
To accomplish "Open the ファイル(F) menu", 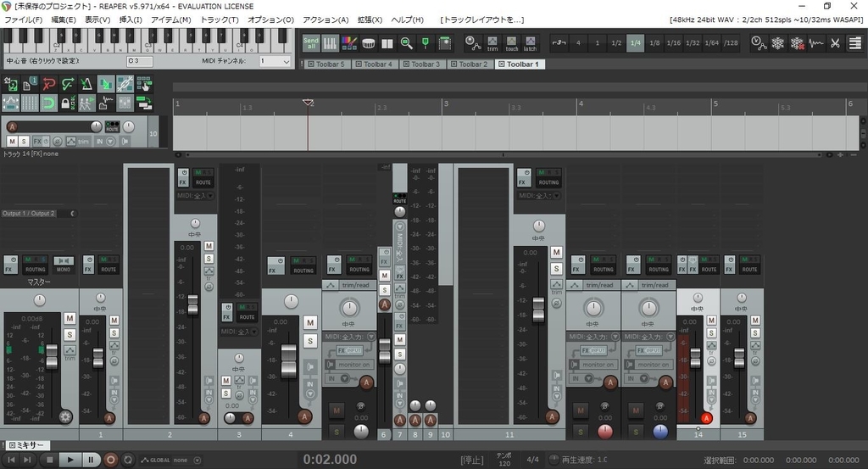I will pos(23,20).
